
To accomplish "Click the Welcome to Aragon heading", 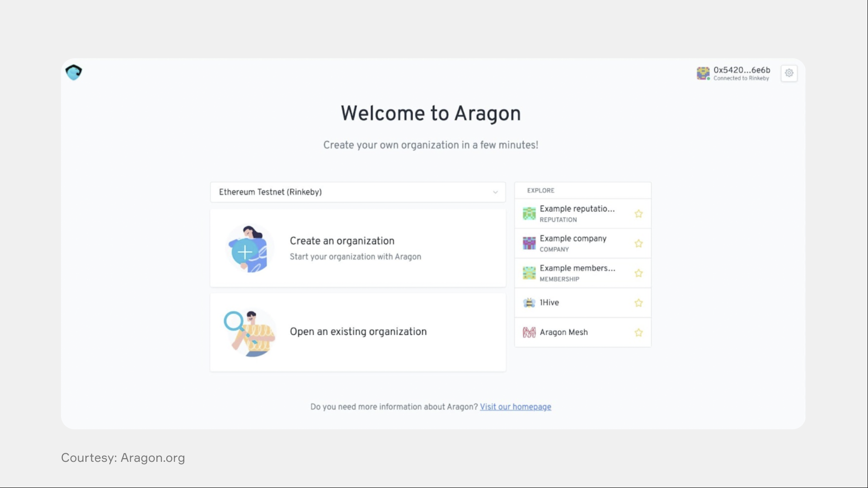I will [431, 113].
